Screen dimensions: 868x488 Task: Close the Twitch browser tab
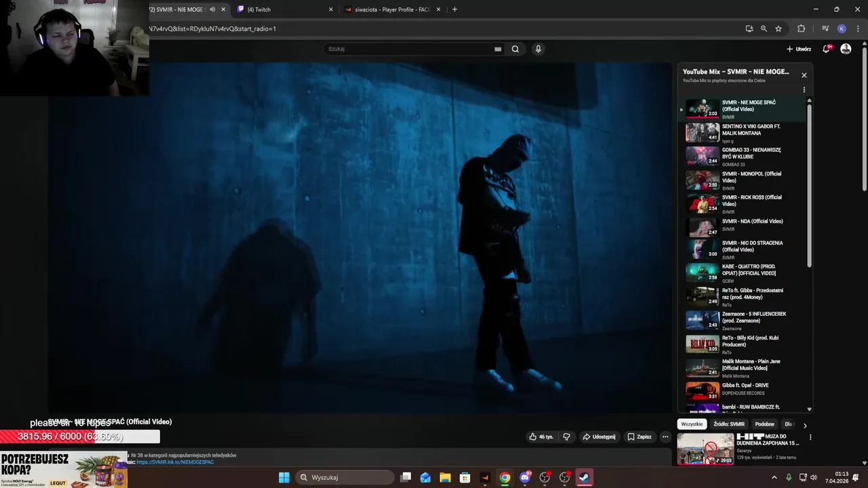coord(331,9)
